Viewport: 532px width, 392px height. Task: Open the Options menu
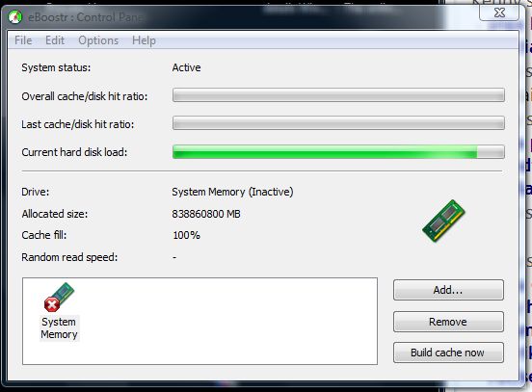pos(98,40)
